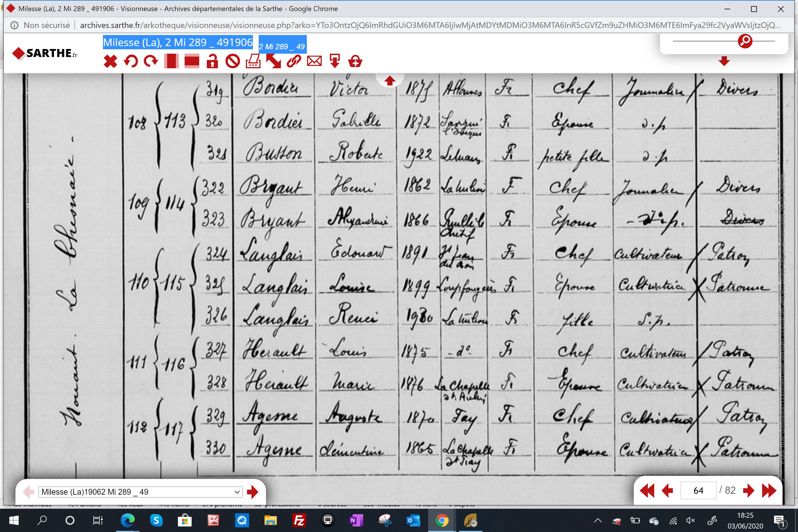Open the Milesse (La) register dropdown
Image resolution: width=798 pixels, height=532 pixels.
pyautogui.click(x=141, y=492)
